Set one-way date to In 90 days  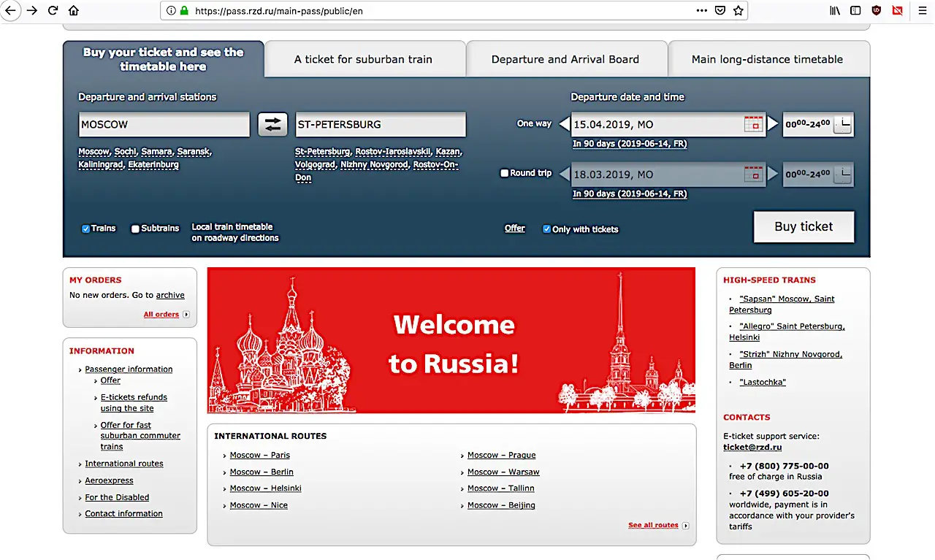point(630,144)
